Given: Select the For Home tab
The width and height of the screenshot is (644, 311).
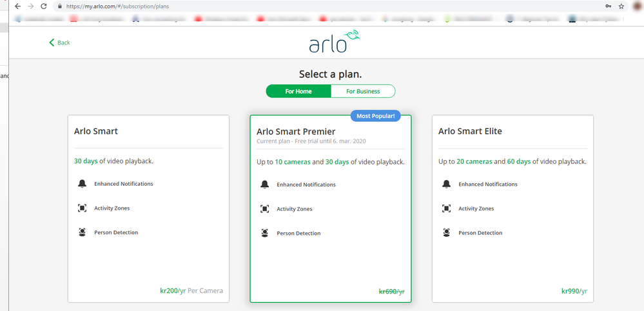Looking at the screenshot, I should pyautogui.click(x=298, y=91).
